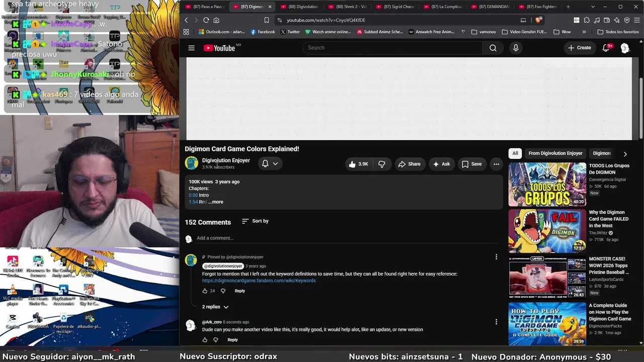Open subscription notification bell dropdown
The height and width of the screenshot is (362, 644).
tap(270, 163)
